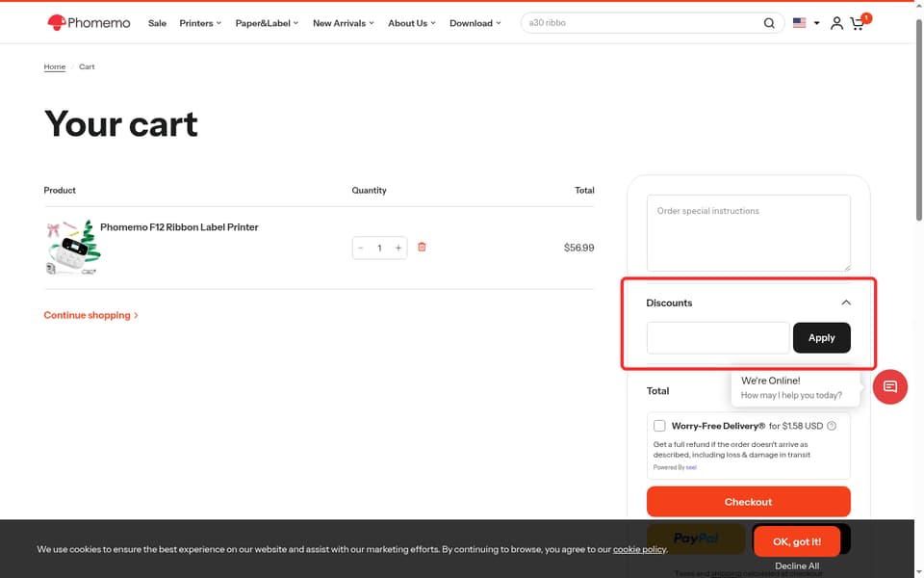
Task: Open the country selector dropdown arrow
Action: pos(817,23)
